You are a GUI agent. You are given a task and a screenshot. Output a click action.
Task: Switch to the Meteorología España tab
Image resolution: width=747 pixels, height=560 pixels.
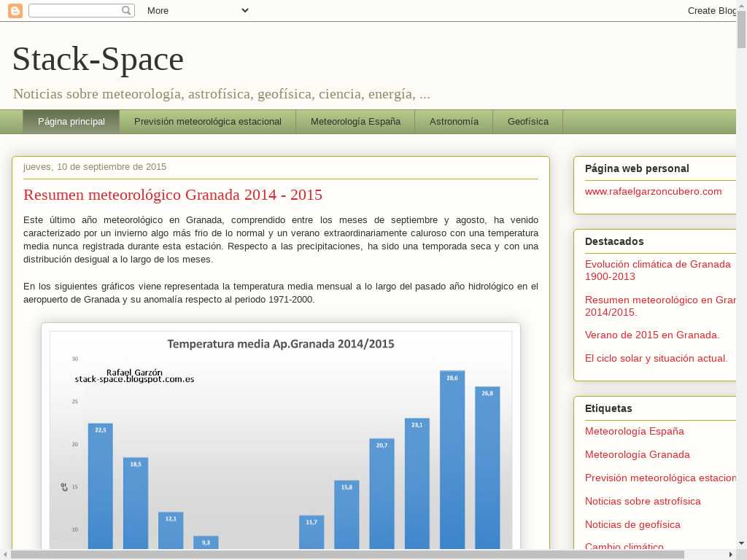tap(355, 122)
